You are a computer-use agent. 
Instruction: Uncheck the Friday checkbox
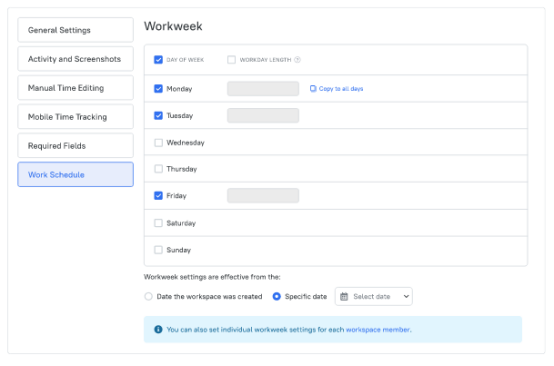click(x=158, y=196)
